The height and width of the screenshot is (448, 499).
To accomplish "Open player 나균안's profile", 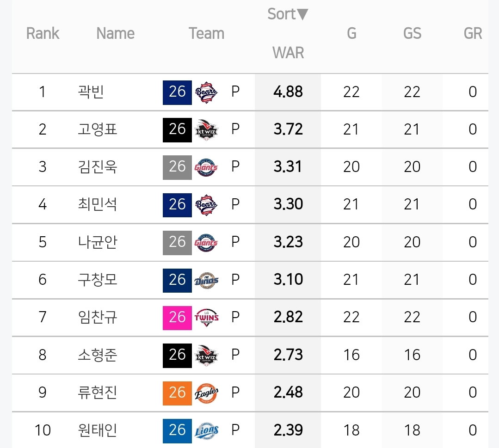I will (98, 242).
